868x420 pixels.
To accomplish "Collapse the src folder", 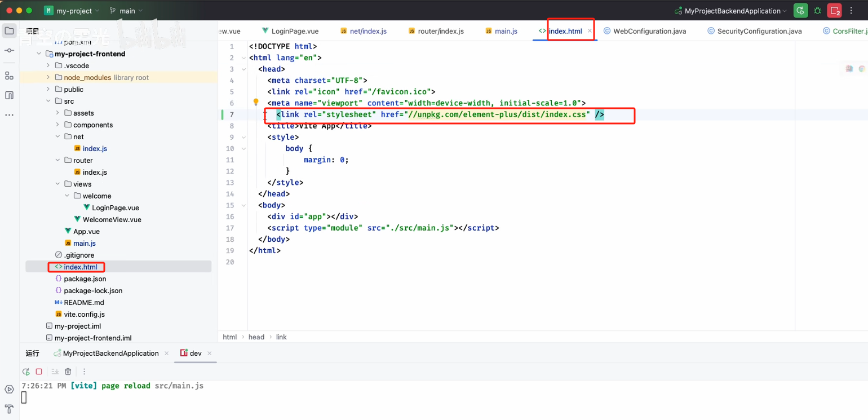I will (48, 101).
